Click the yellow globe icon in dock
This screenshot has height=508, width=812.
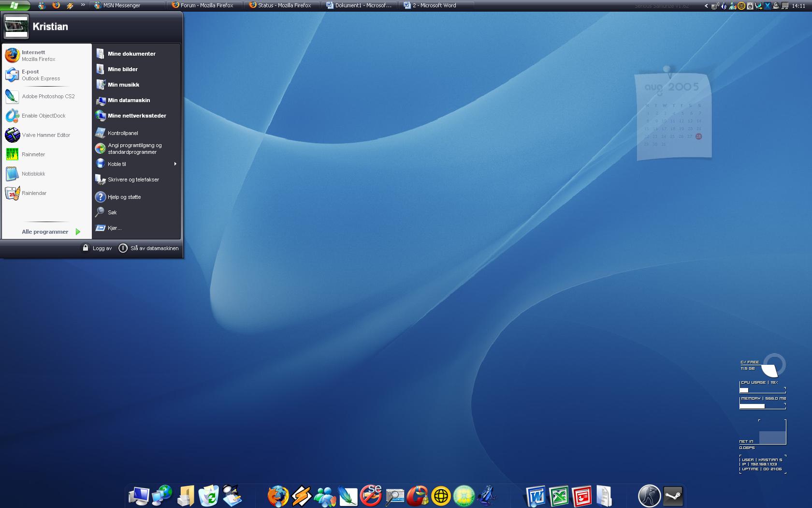(x=441, y=496)
